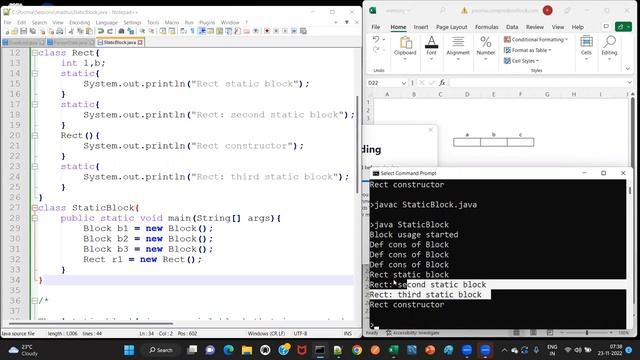Viewport: 640px width, 360px height.
Task: Click the Open file folder icon in Notepad++
Action: (x=15, y=31)
